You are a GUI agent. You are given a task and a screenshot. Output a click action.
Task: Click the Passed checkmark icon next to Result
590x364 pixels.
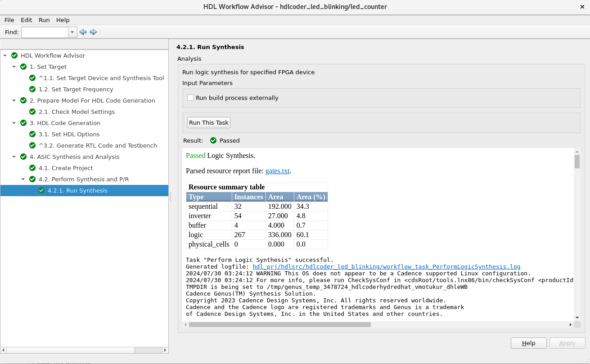[213, 140]
